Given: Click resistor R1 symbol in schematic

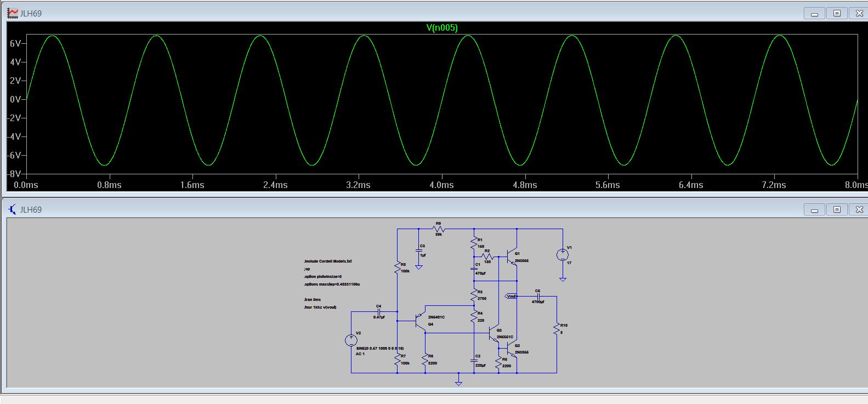Looking at the screenshot, I should pos(474,243).
